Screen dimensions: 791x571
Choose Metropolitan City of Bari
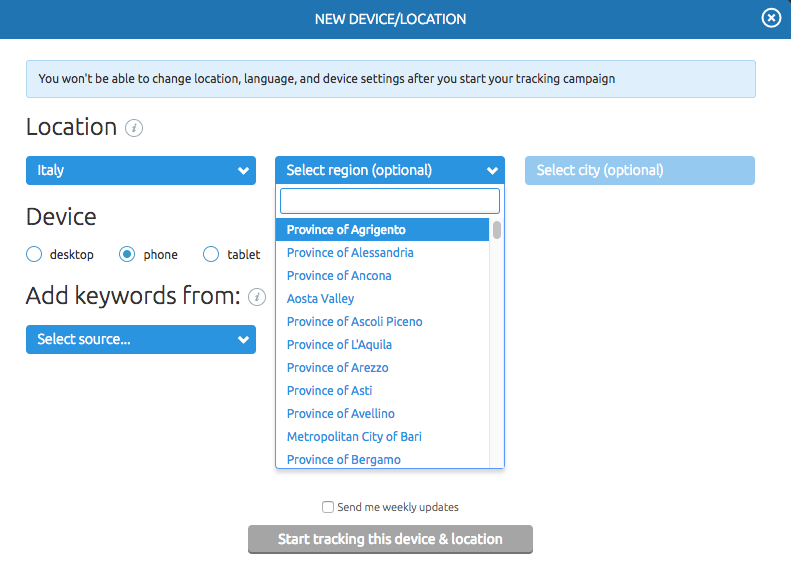point(382,437)
